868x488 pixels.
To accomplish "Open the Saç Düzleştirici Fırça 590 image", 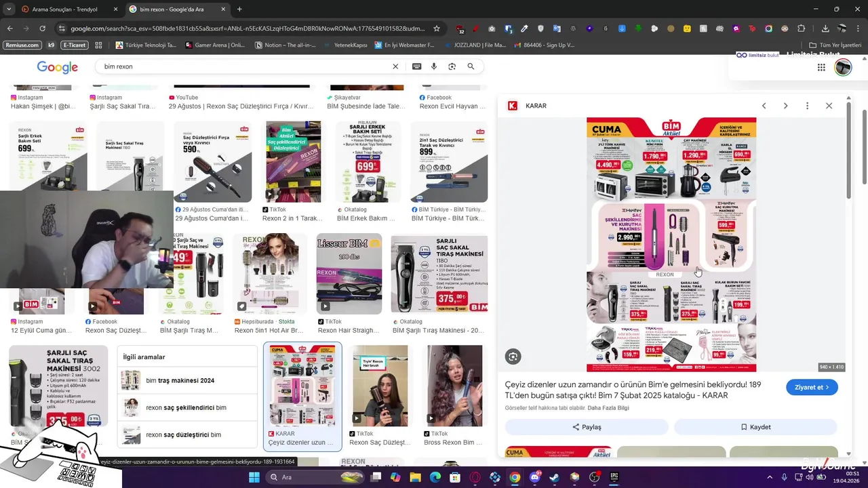I will 212,163.
